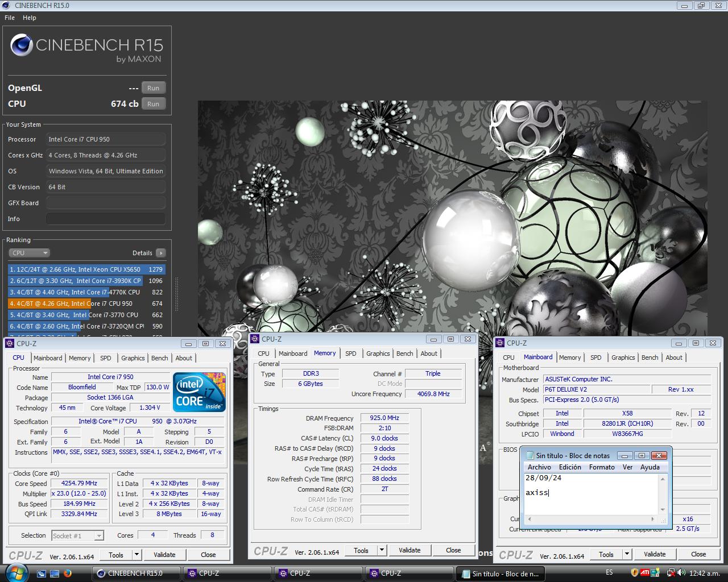
Task: Click DRAM Frequency value 925.0 MHz
Action: (384, 418)
